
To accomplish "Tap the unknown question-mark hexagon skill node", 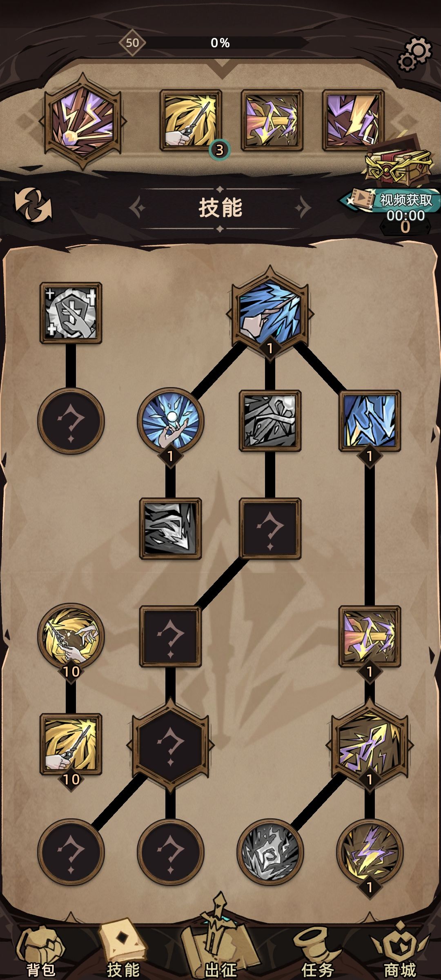I will point(170,744).
